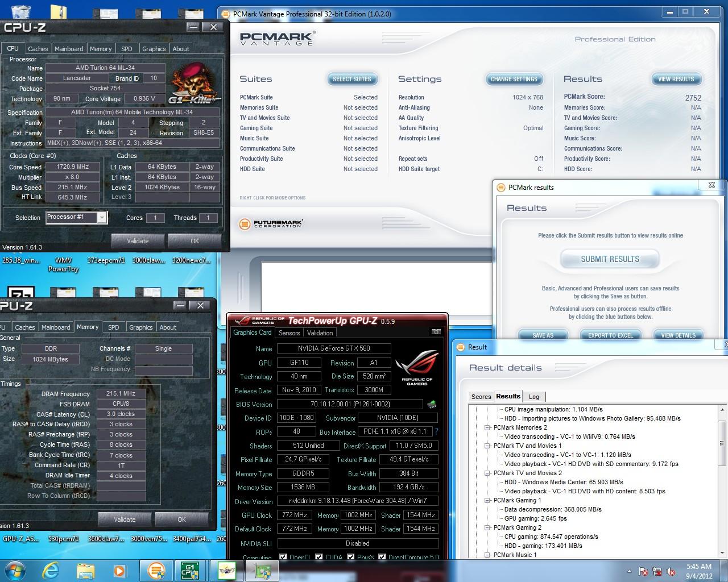The height and width of the screenshot is (582, 728).
Task: Click OK in the lower CPU-Z Memory window
Action: click(x=181, y=519)
